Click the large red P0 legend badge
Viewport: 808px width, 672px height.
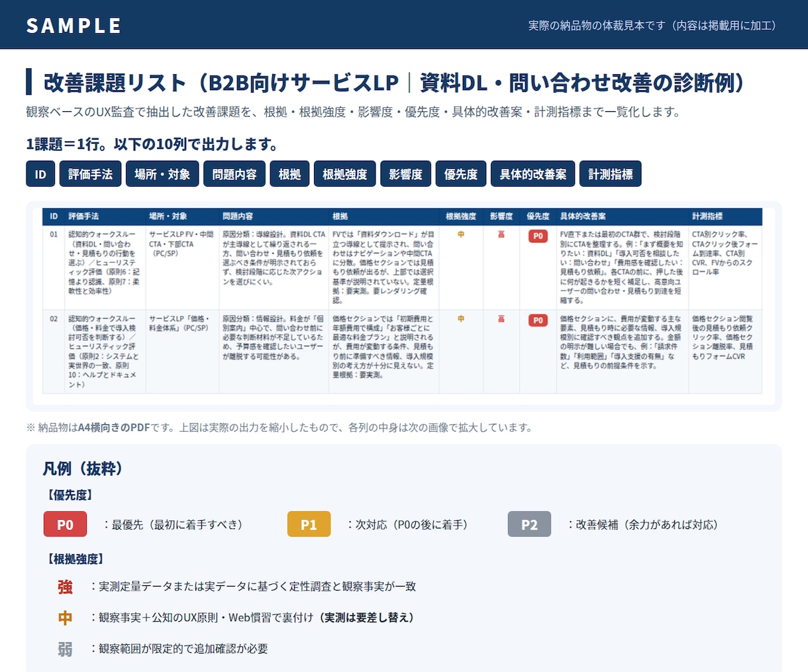(x=65, y=524)
